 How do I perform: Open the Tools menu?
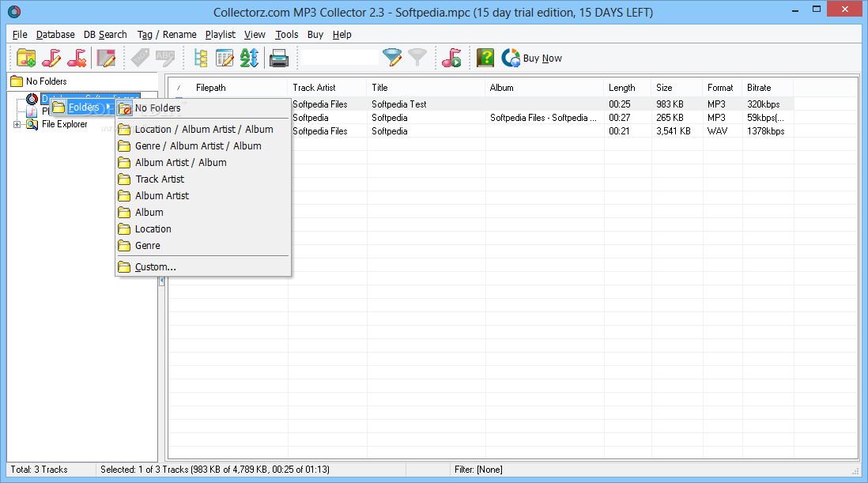tap(287, 34)
